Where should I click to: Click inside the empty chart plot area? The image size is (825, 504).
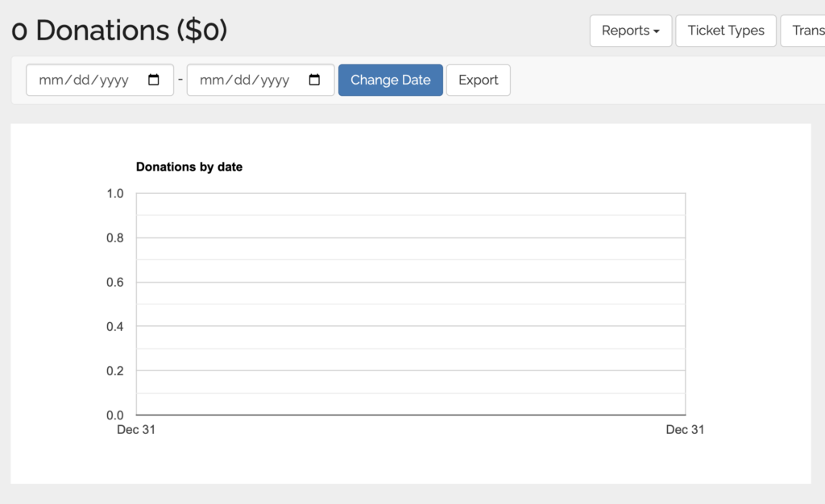click(x=411, y=304)
